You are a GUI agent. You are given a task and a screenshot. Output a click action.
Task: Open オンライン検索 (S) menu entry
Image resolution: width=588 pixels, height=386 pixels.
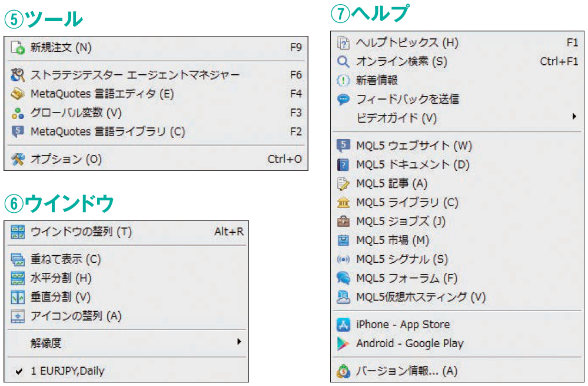[x=457, y=61]
